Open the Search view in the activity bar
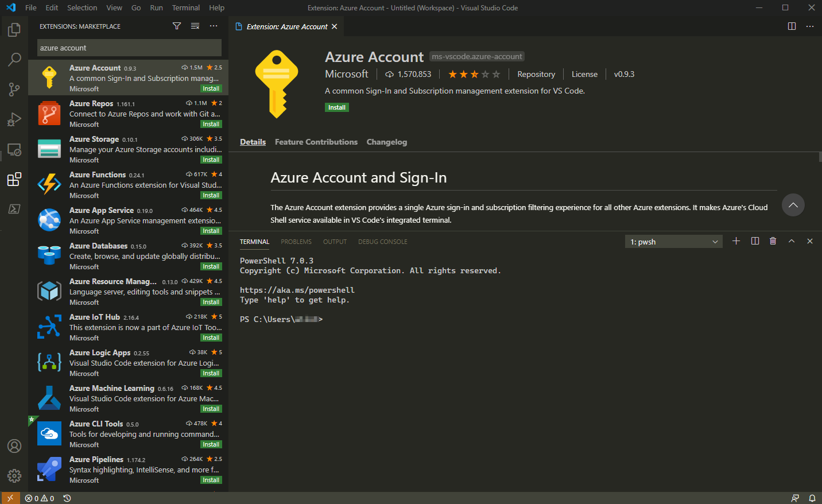Viewport: 822px width, 504px height. point(14,59)
